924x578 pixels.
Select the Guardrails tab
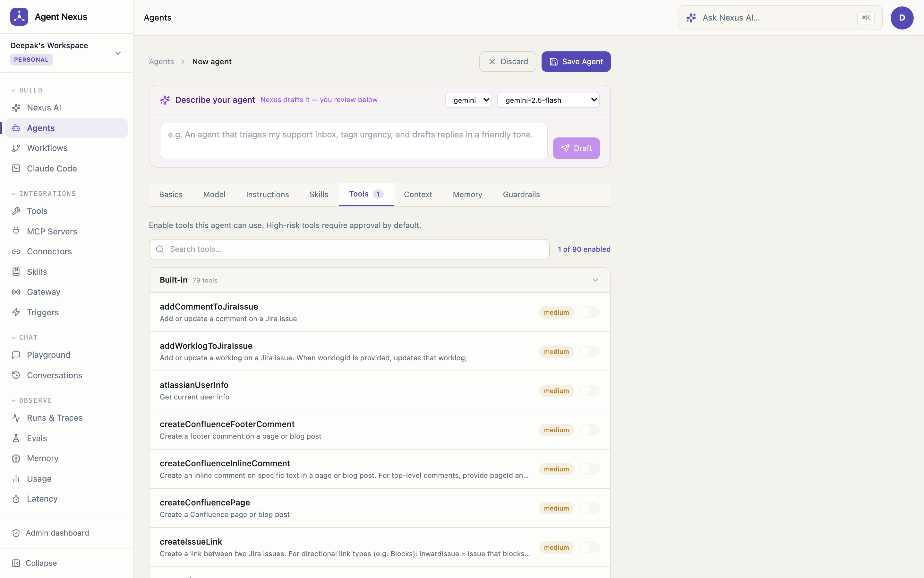pos(521,195)
